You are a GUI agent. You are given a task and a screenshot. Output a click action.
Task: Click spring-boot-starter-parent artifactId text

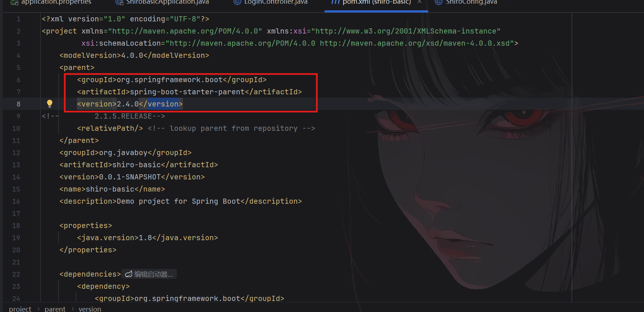click(x=187, y=92)
